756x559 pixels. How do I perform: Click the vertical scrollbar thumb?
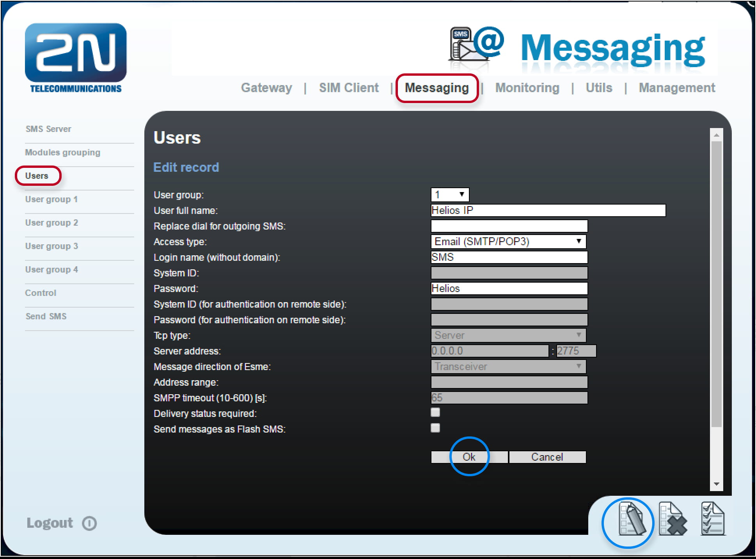coord(716,284)
